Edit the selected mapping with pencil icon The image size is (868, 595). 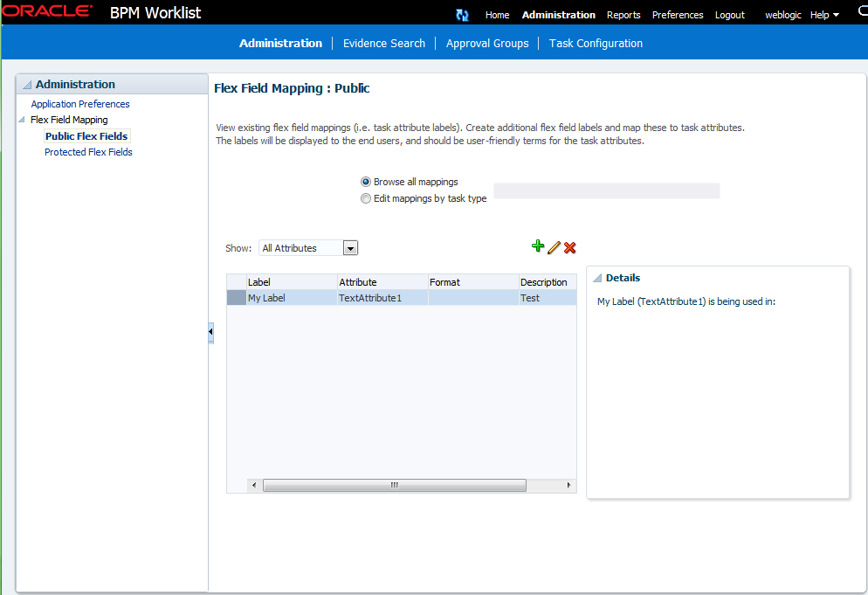[x=554, y=247]
